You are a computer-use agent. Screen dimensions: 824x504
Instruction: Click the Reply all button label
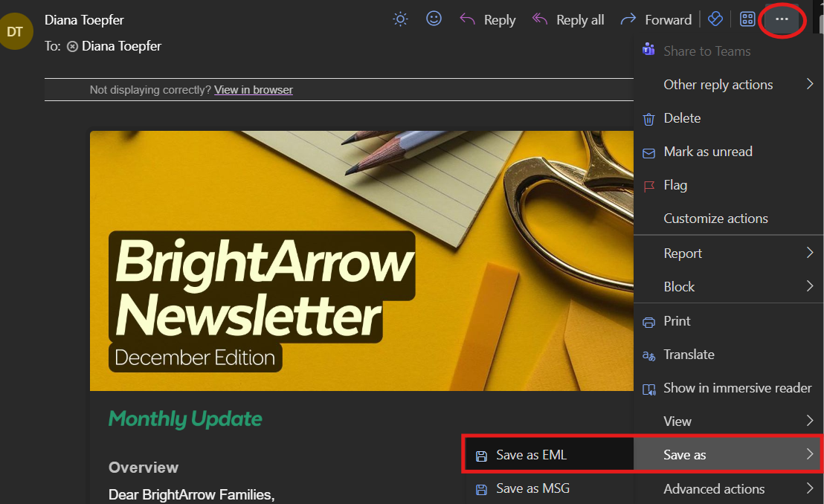580,20
